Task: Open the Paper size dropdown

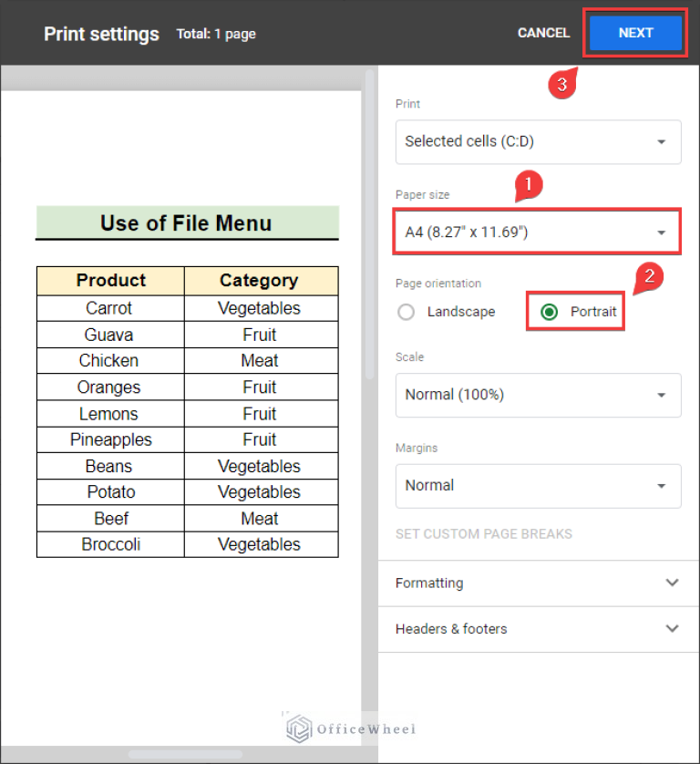Action: [538, 232]
